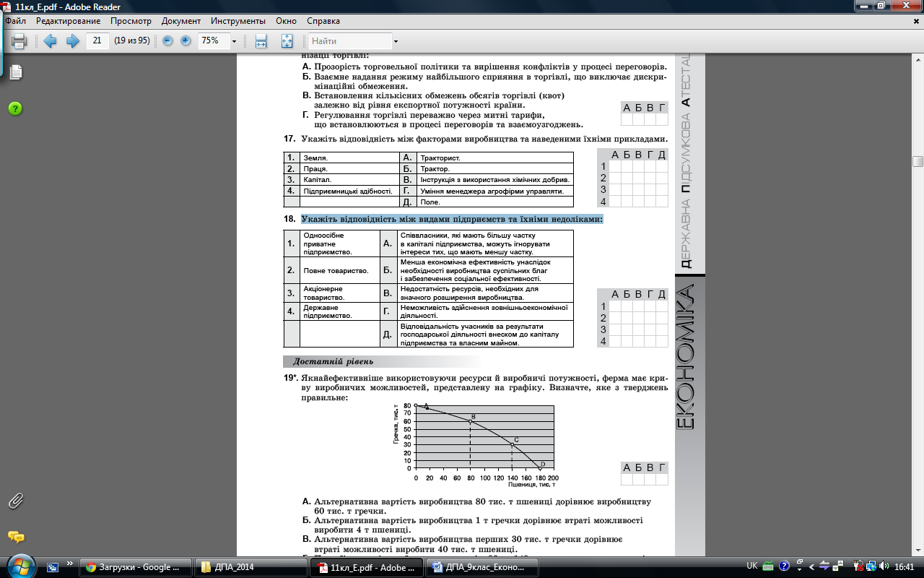Expand the quick launch chevron on taskbar
924x578 pixels.
(x=70, y=563)
